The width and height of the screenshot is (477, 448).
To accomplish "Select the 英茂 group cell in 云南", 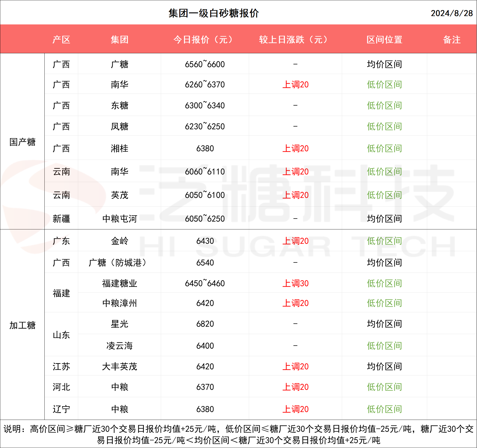I will click(120, 195).
